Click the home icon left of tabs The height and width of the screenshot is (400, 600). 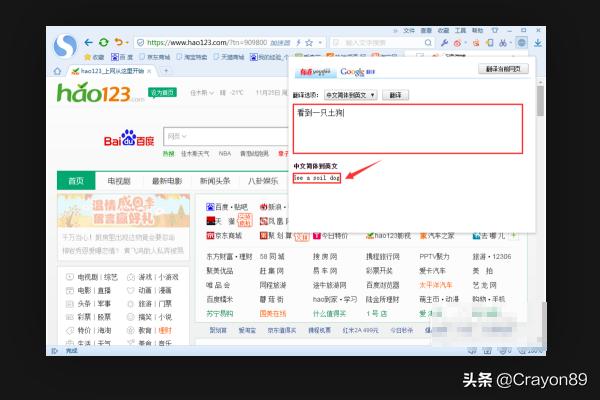57,71
